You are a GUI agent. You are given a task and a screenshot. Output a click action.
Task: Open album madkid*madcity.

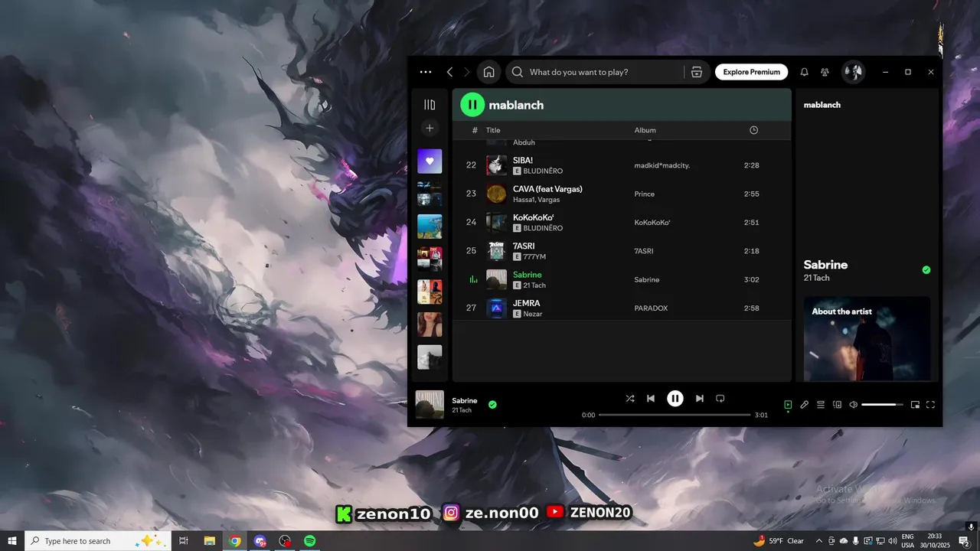pos(662,165)
